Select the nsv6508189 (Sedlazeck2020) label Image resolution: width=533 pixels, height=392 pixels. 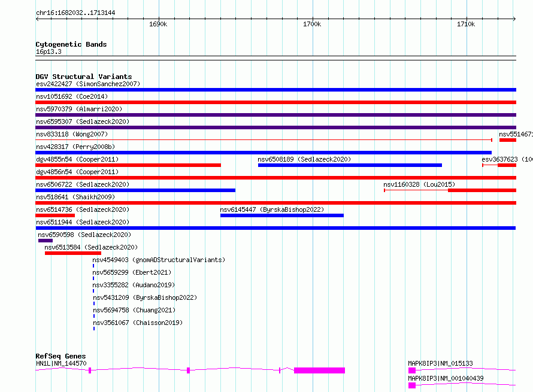pyautogui.click(x=304, y=159)
